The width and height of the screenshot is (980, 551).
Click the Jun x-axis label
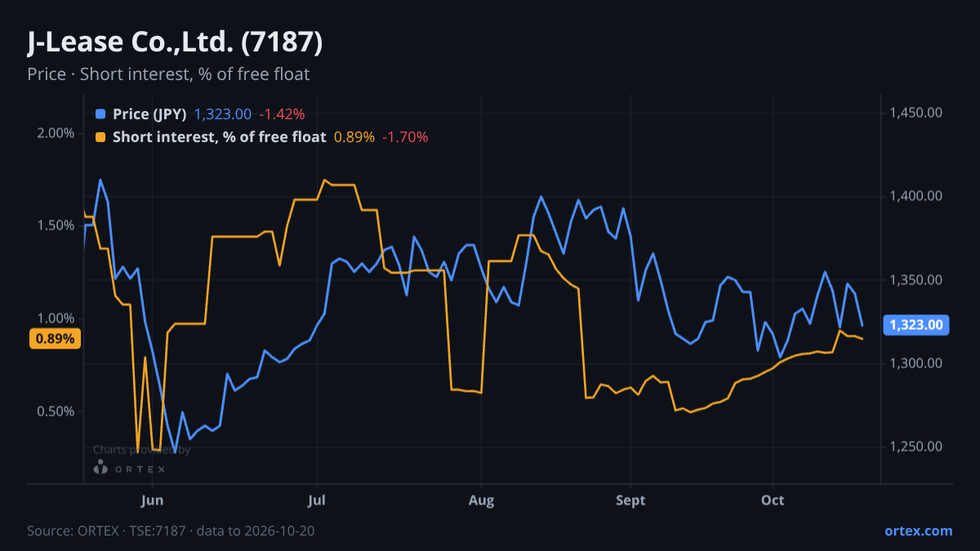pyautogui.click(x=152, y=500)
